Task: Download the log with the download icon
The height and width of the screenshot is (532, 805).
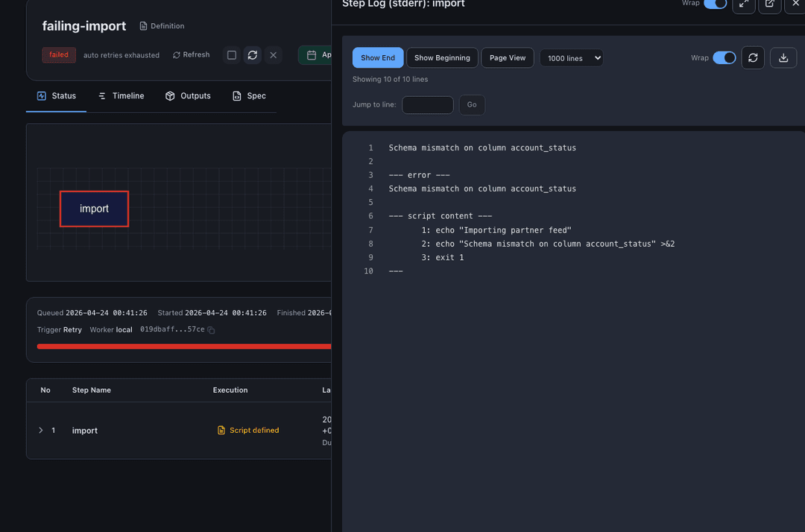Action: tap(783, 57)
